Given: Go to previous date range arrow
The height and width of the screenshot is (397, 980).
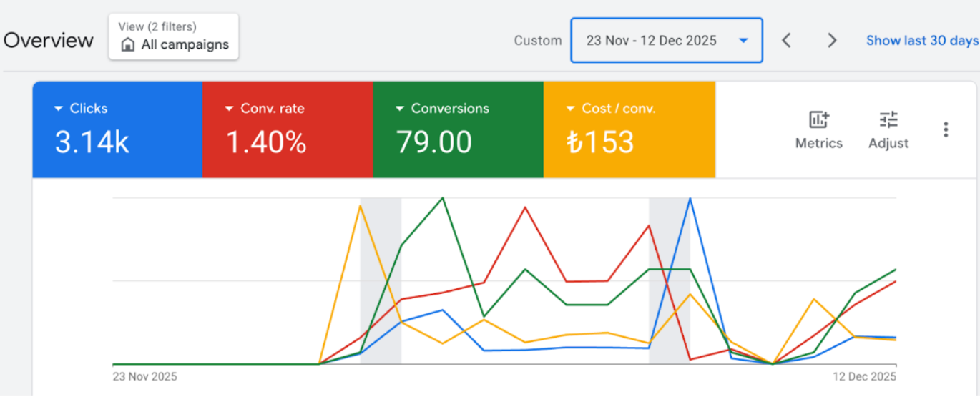Looking at the screenshot, I should [x=786, y=41].
